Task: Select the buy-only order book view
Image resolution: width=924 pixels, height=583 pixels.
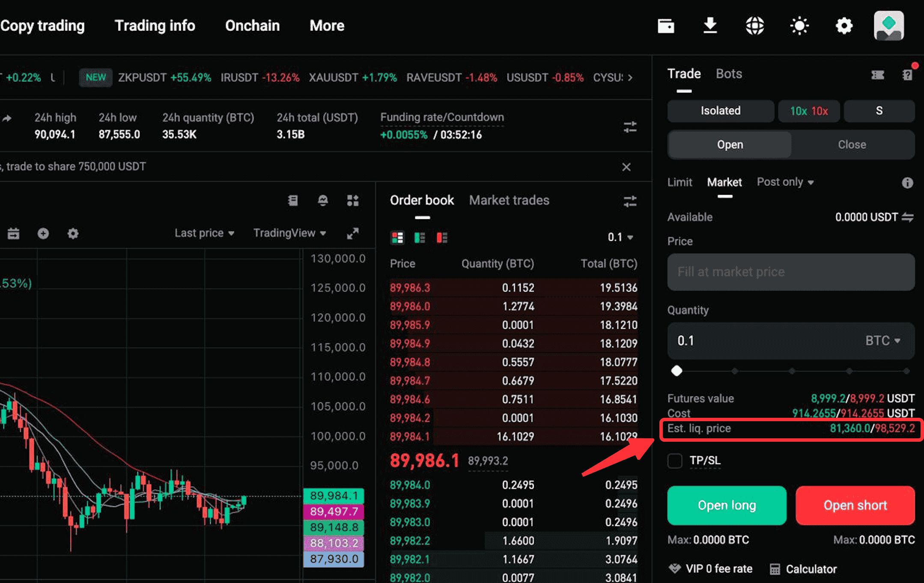Action: [419, 238]
